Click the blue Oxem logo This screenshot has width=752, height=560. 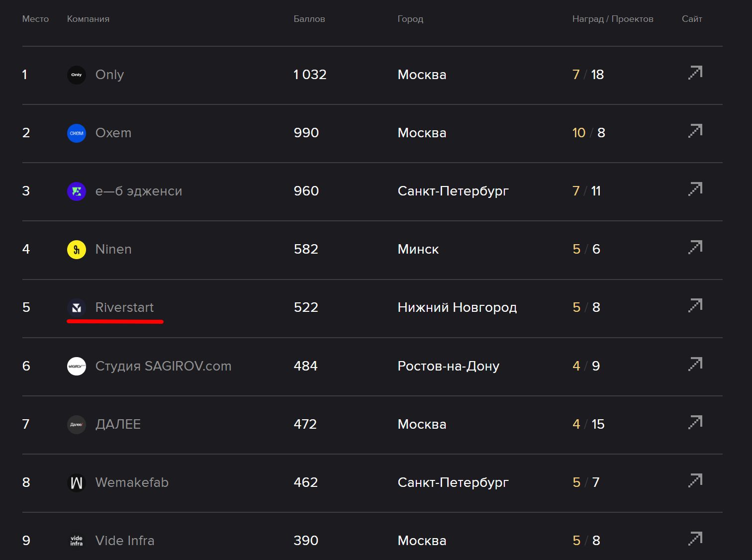click(77, 133)
